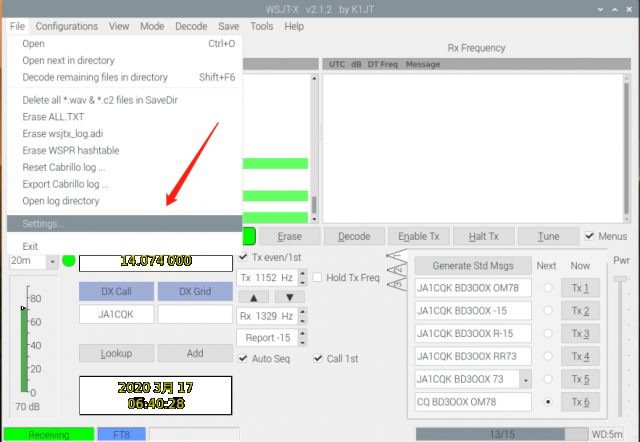The image size is (640, 442).
Task: Click Halt Tx button
Action: 483,236
